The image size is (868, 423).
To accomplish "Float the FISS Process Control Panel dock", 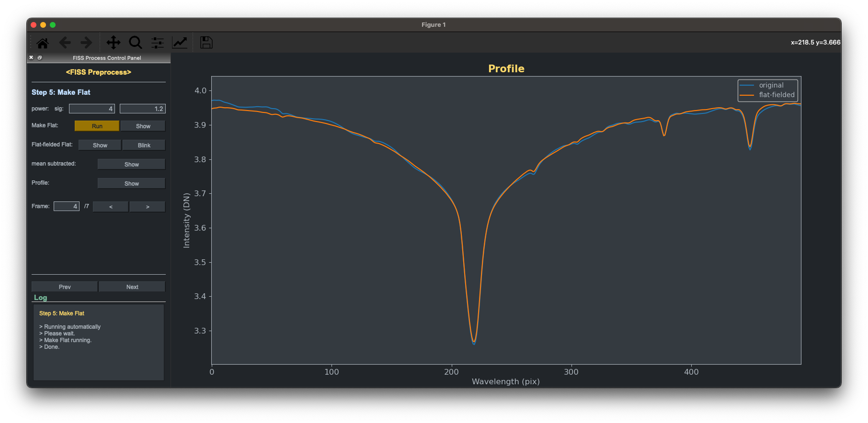I will [x=40, y=57].
